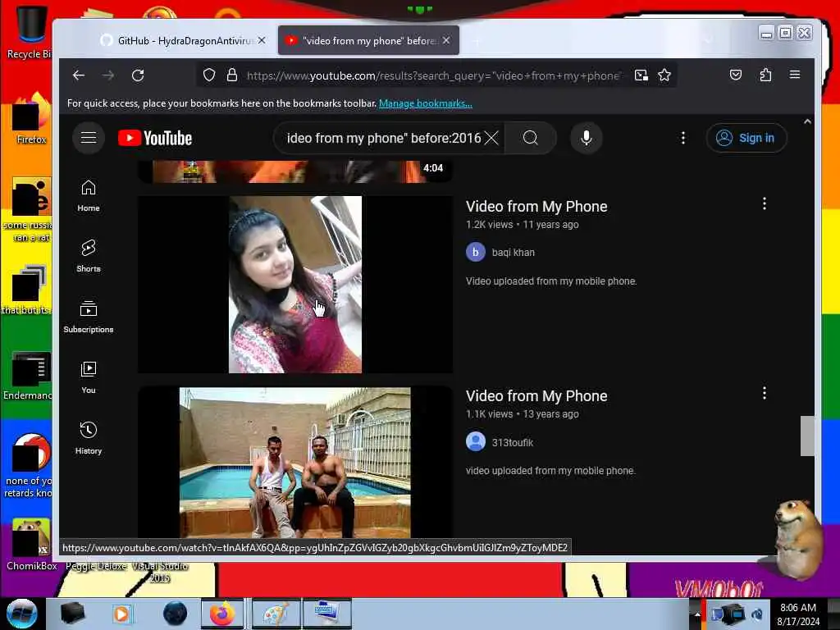Click the "1.1K views • 13 years ago" text
Viewport: 840px width, 630px height.
pos(522,414)
